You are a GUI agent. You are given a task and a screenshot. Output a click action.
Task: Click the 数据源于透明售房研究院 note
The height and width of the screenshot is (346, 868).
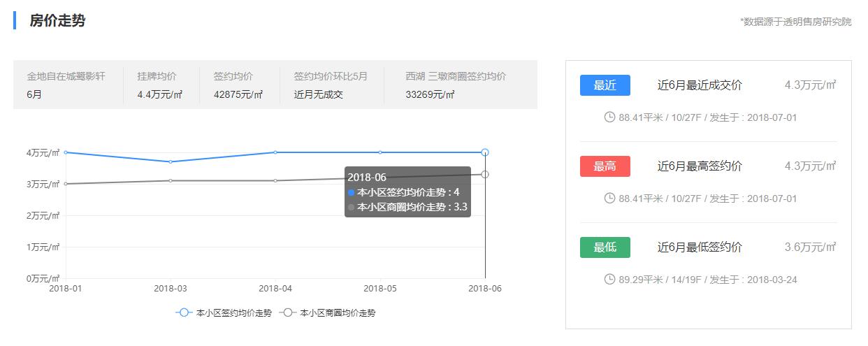(796, 22)
